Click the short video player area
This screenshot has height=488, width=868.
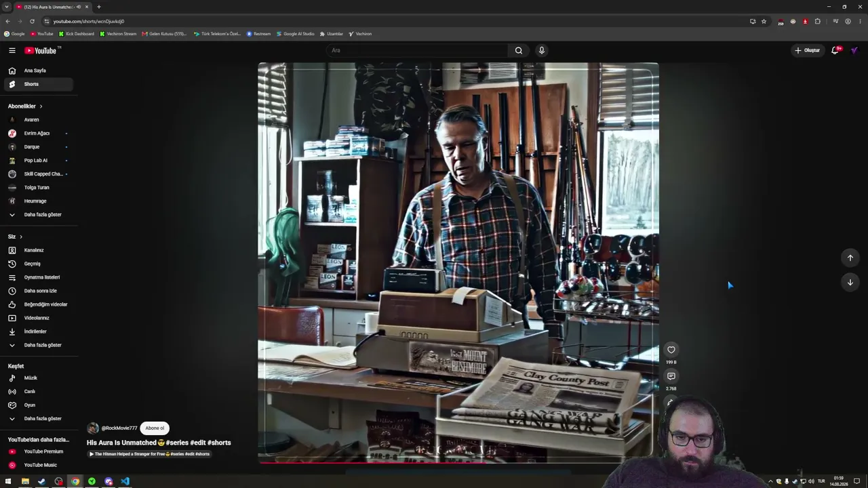[x=458, y=262]
